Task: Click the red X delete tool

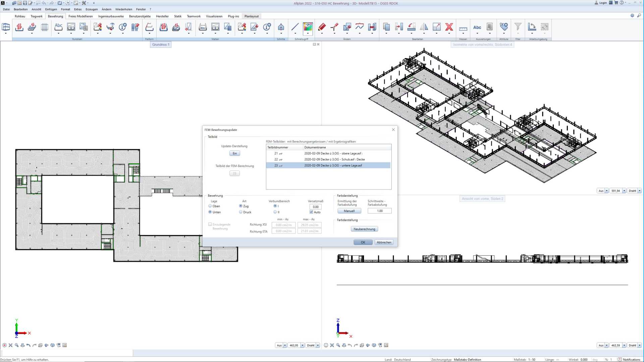Action: tap(449, 27)
